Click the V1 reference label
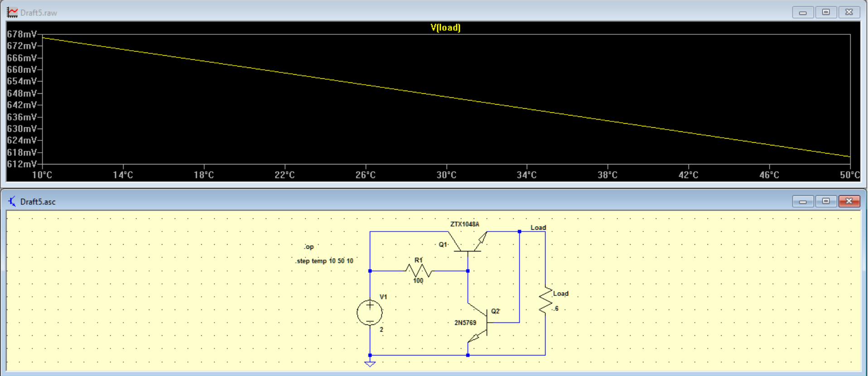This screenshot has height=376, width=868. pos(383,297)
